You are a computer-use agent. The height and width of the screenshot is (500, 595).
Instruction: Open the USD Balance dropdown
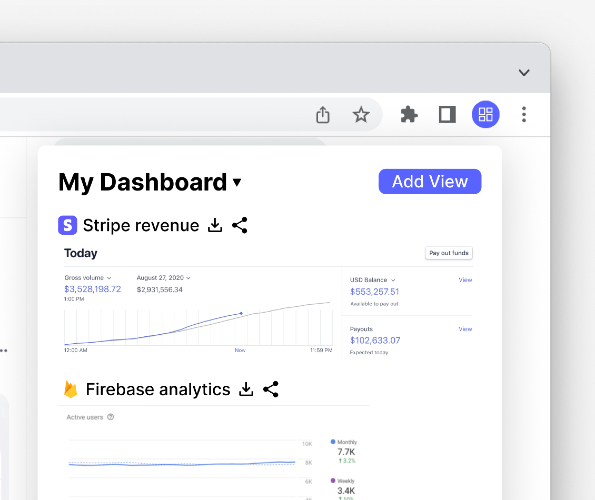[372, 280]
